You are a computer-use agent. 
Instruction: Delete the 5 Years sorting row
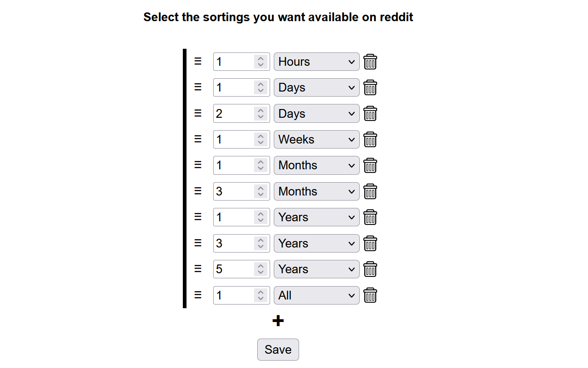point(370,269)
